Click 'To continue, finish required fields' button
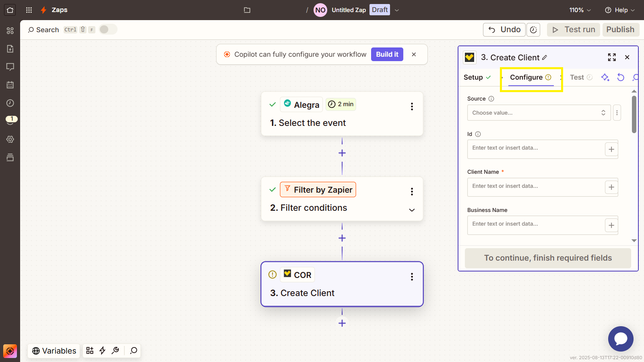The width and height of the screenshot is (644, 362). (x=548, y=258)
